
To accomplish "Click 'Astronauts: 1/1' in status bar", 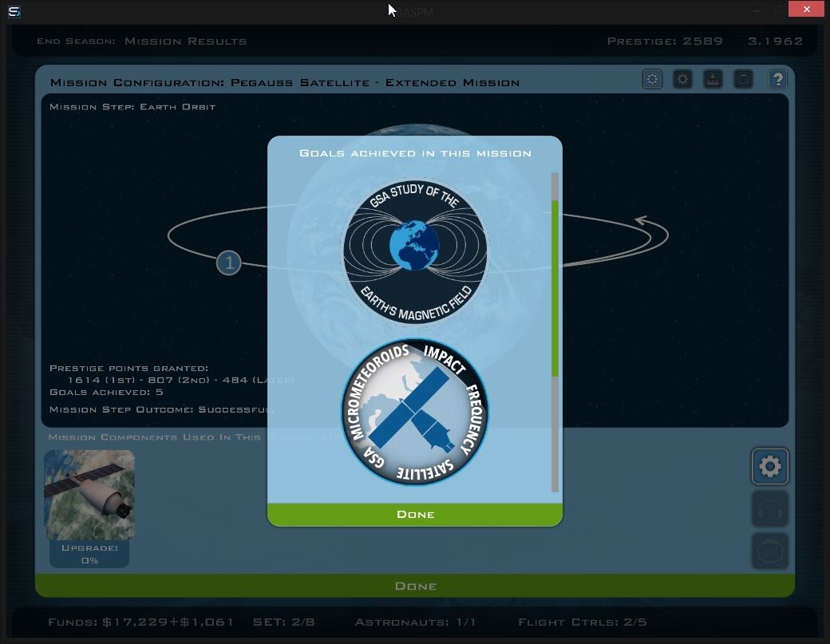I will pyautogui.click(x=415, y=622).
